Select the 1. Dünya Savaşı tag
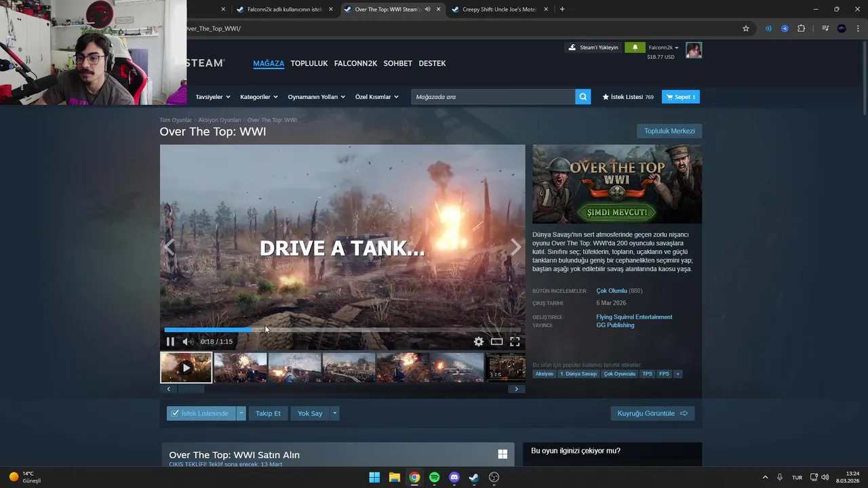Image resolution: width=868 pixels, height=488 pixels. pyautogui.click(x=578, y=373)
